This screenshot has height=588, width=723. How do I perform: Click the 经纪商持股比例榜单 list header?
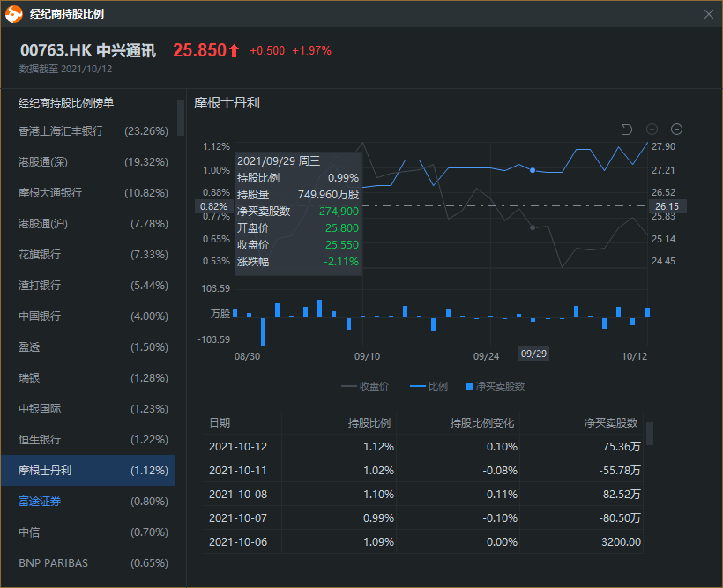point(66,103)
